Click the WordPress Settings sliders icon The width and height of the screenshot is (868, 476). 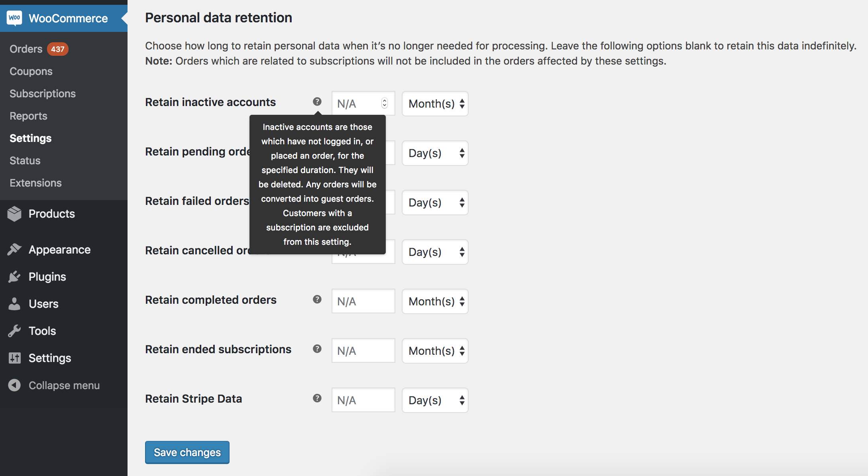point(14,358)
